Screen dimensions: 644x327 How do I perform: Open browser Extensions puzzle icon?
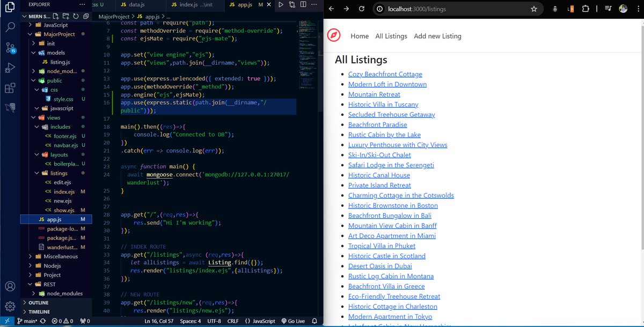pos(585,9)
